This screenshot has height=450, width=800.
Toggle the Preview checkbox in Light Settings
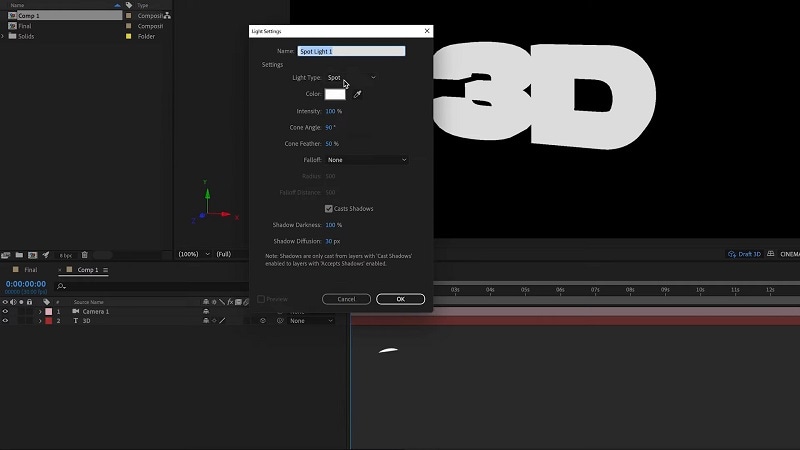coord(261,299)
